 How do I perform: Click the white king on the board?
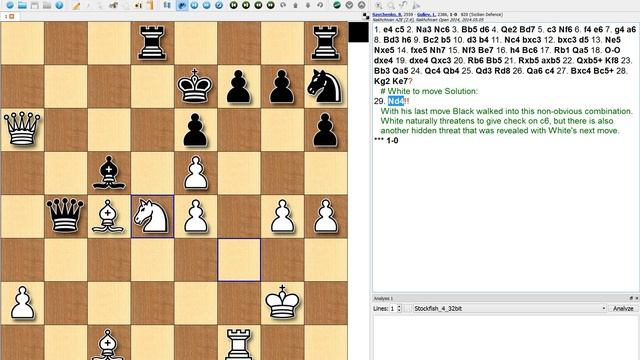click(x=282, y=302)
